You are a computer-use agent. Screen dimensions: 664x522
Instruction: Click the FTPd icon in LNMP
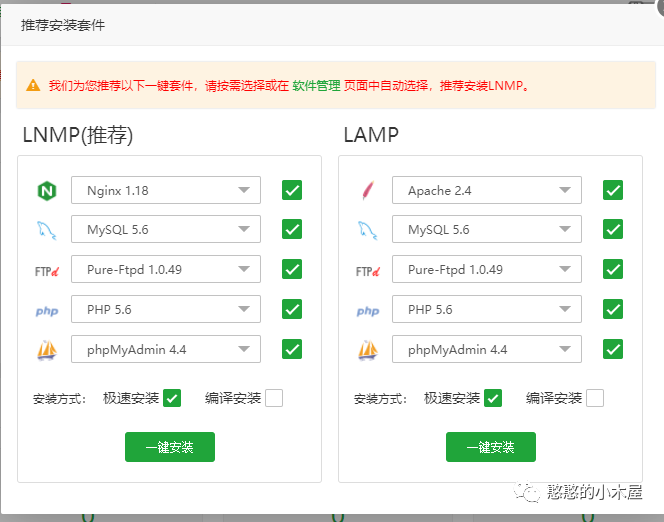pyautogui.click(x=47, y=271)
